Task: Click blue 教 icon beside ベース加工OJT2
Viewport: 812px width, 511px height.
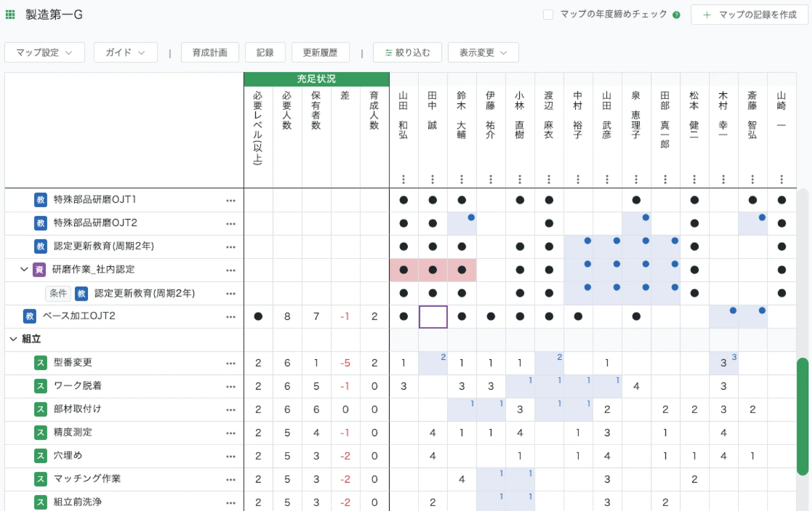Action: pyautogui.click(x=30, y=316)
